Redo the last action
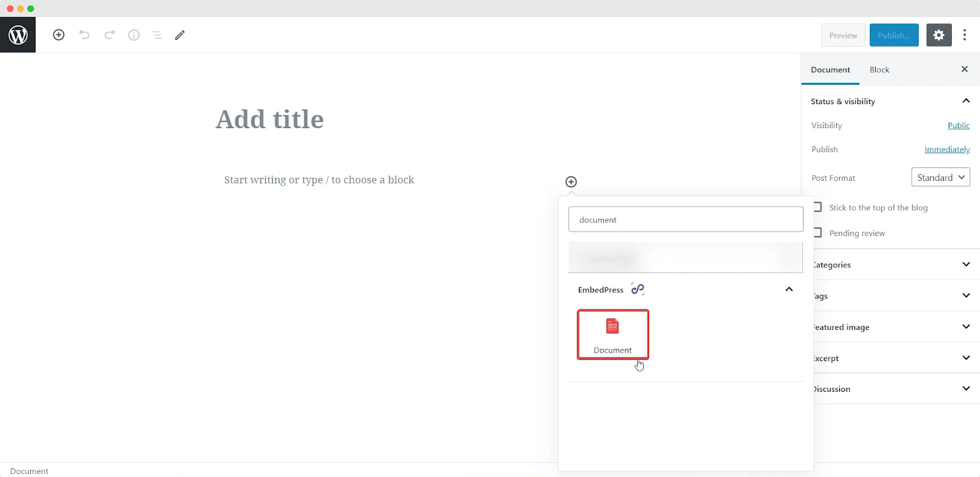The image size is (980, 477). [x=110, y=35]
